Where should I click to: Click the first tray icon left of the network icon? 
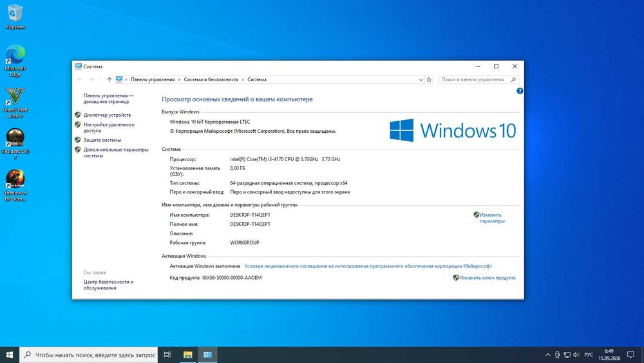557,355
